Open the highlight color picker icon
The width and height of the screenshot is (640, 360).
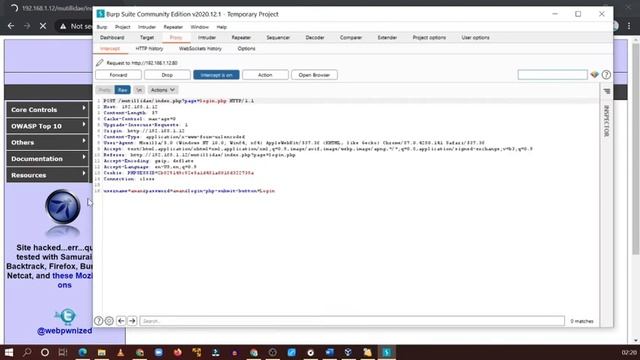[594, 75]
